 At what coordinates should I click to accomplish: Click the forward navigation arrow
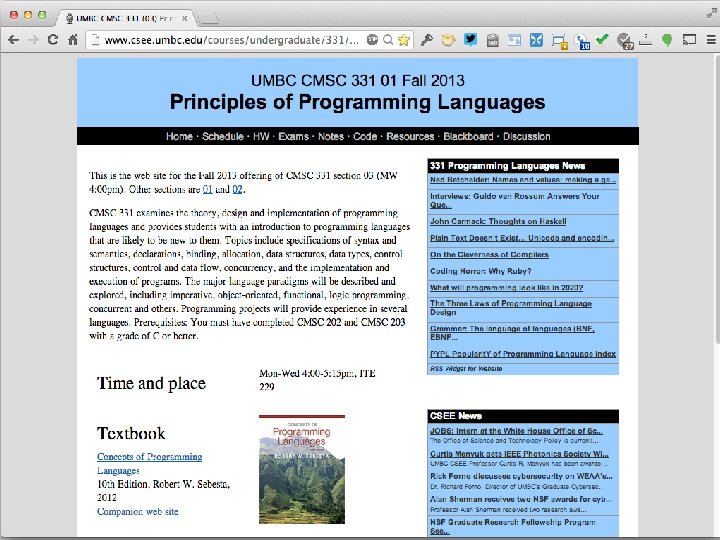33,40
